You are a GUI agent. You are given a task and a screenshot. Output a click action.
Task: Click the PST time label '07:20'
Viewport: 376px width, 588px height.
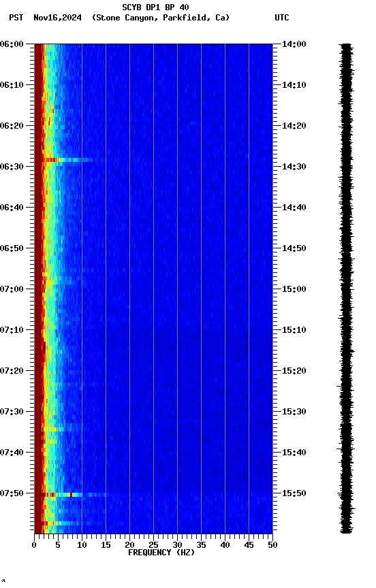[x=12, y=371]
